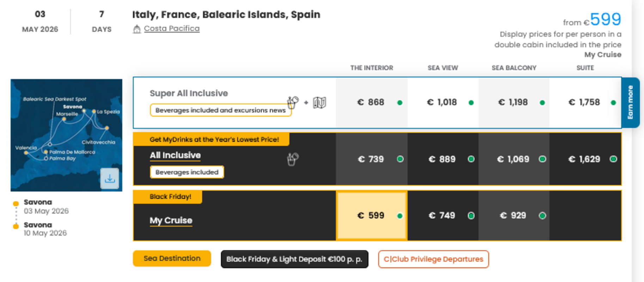Download the cruise itinerary map
The image size is (644, 282).
(x=110, y=179)
